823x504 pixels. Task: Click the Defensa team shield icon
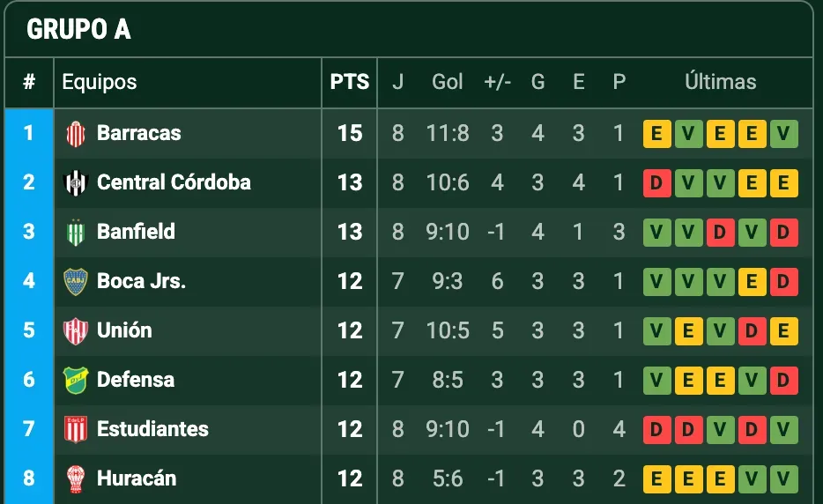76,381
